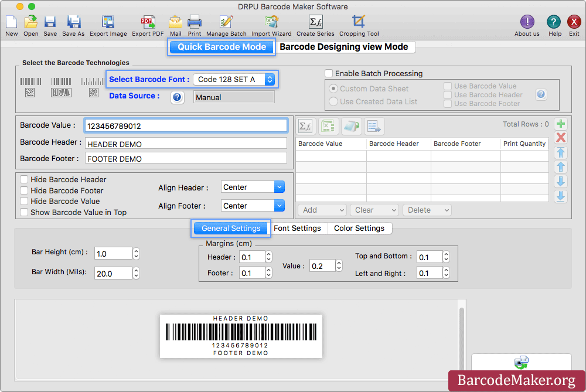Click the series formula icon above the table
This screenshot has width=586, height=392.
point(306,127)
